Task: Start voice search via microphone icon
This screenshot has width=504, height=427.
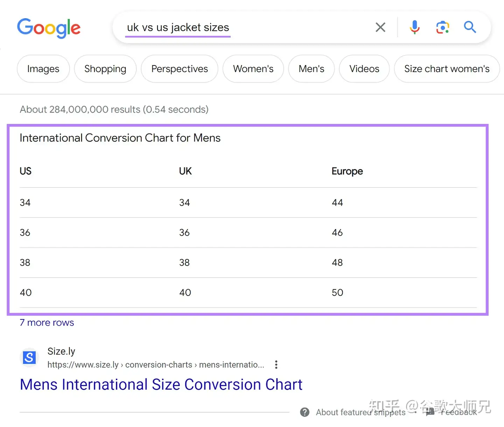Action: 415,27
